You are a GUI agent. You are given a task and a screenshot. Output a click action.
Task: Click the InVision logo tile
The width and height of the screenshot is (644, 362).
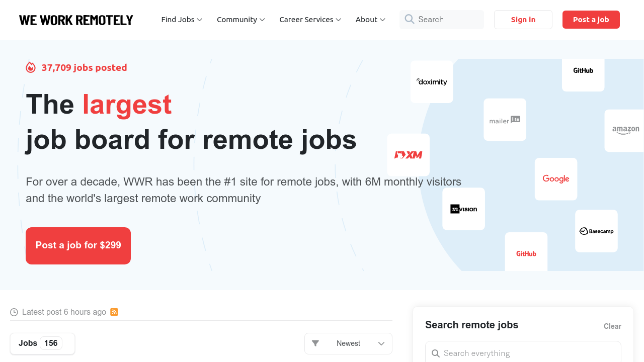click(x=463, y=209)
